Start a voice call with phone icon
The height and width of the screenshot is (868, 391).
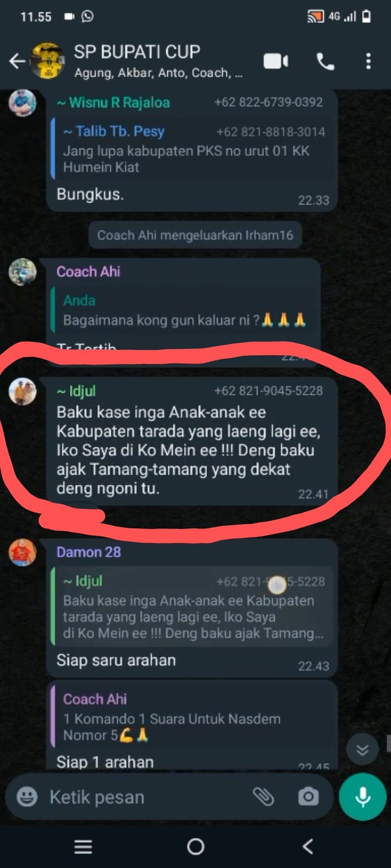[325, 61]
